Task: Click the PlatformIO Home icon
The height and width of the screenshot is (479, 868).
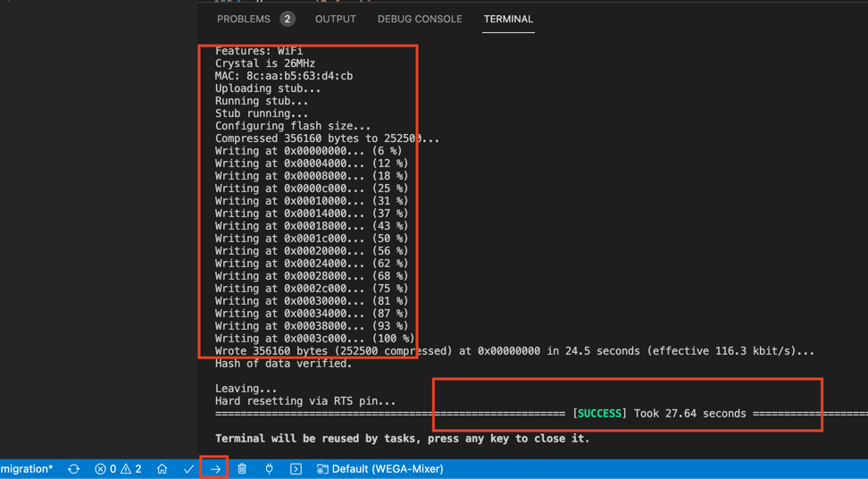Action: point(162,469)
